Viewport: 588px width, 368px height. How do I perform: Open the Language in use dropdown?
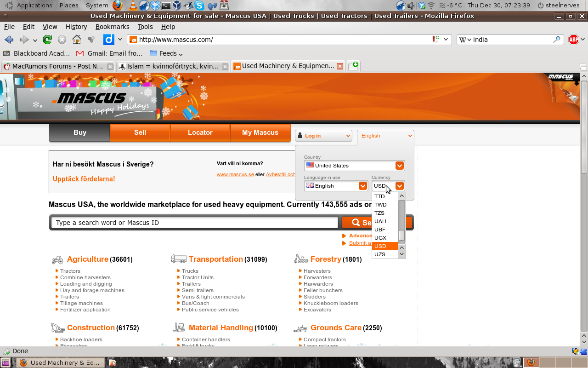coord(336,186)
